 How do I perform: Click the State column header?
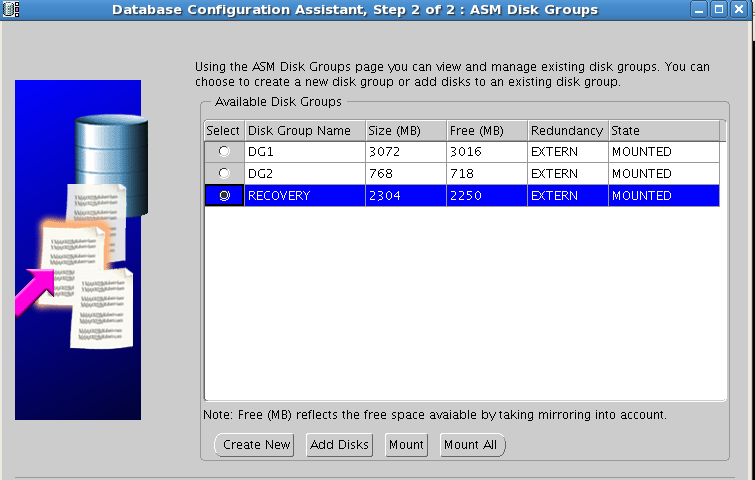pos(664,130)
